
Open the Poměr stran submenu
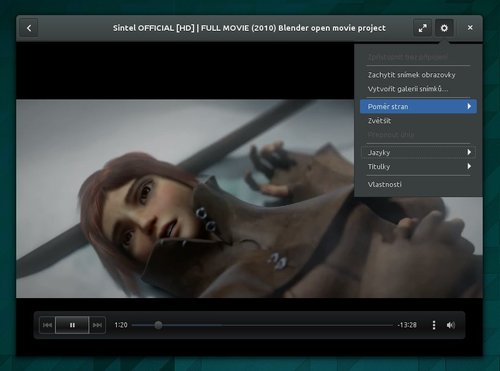pos(418,107)
